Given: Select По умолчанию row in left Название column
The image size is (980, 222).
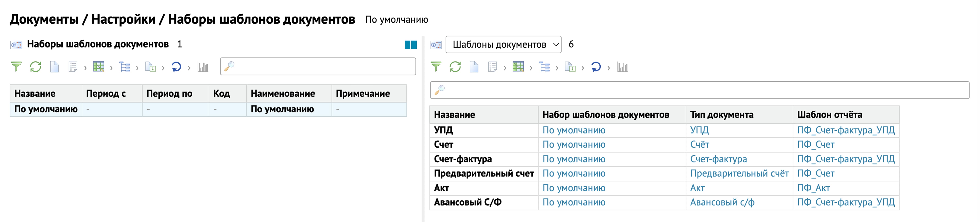Looking at the screenshot, I should tap(46, 109).
